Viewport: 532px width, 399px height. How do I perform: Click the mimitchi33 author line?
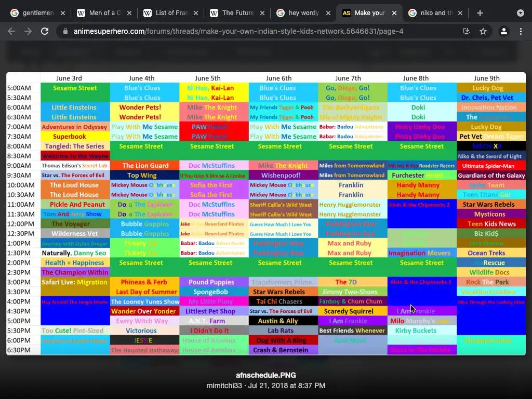(x=266, y=386)
